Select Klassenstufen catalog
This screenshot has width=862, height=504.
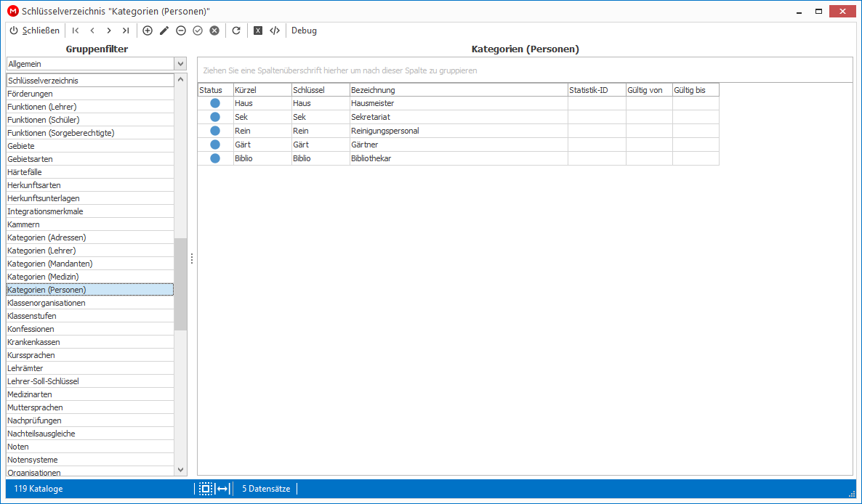90,316
